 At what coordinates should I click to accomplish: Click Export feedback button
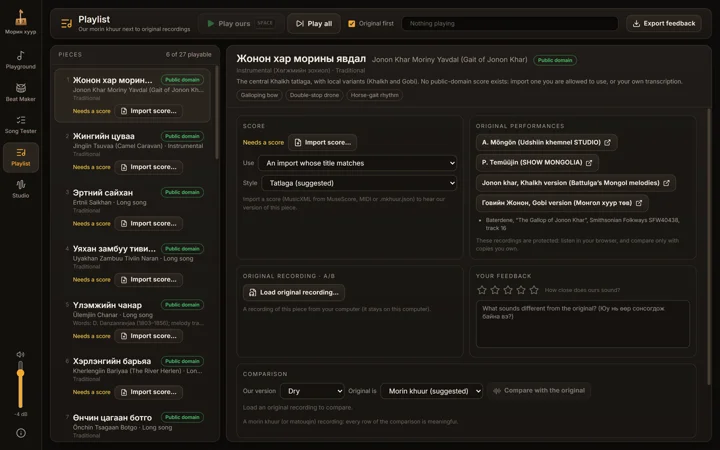click(x=664, y=23)
